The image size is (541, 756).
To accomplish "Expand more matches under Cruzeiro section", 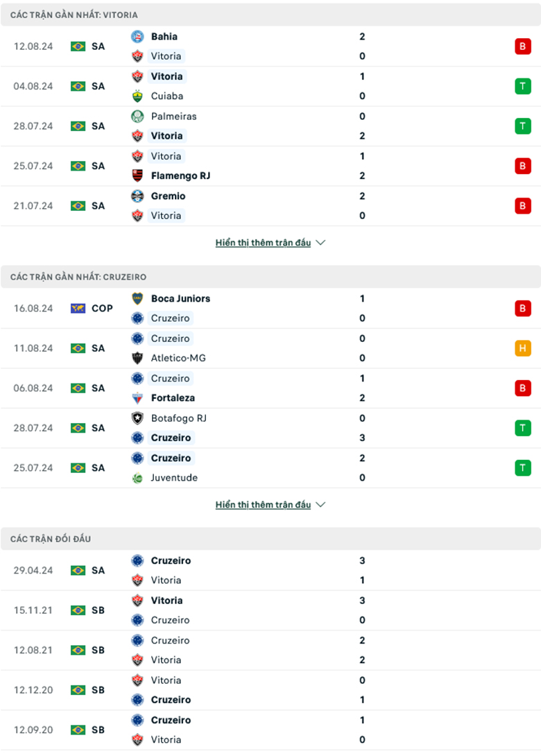I will point(262,504).
